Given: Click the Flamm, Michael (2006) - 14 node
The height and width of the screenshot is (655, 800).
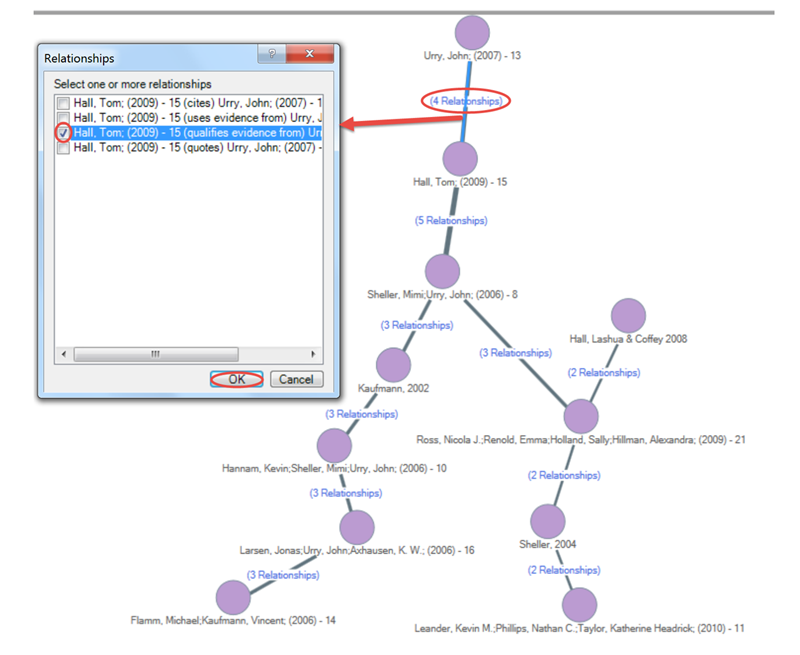Looking at the screenshot, I should coord(234,598).
